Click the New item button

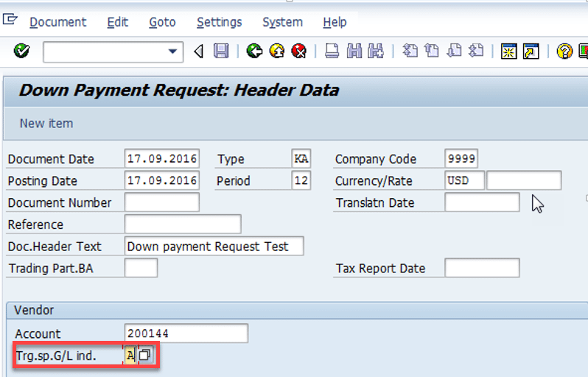point(46,123)
